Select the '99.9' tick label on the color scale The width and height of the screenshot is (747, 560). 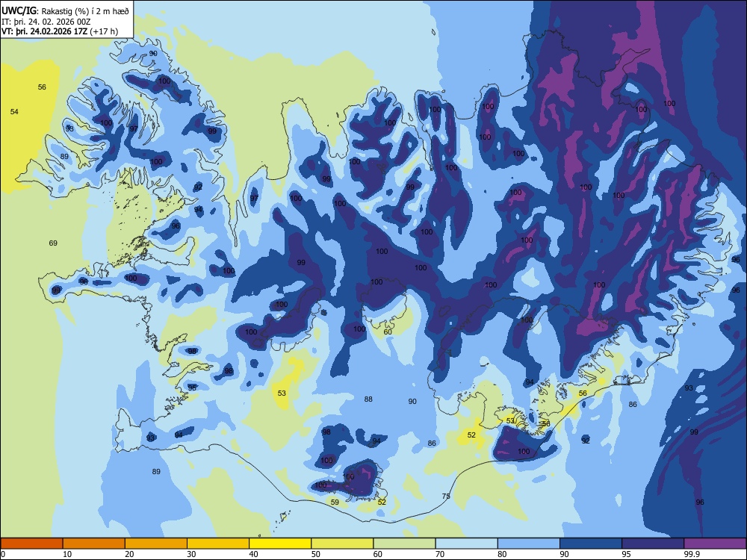coord(692,554)
